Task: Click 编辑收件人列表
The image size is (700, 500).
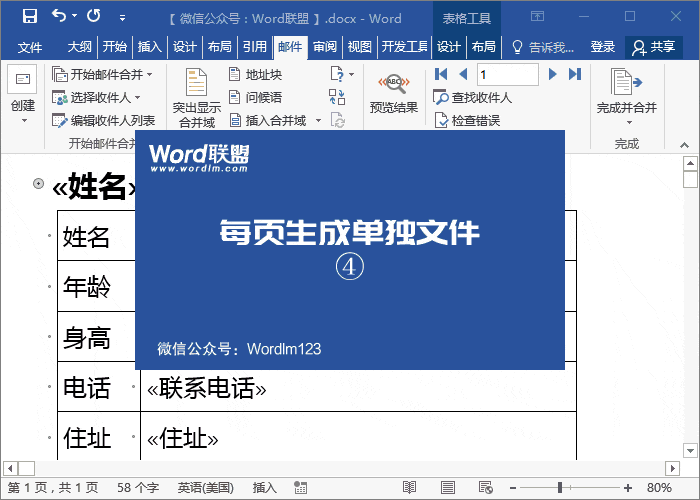Action: [x=104, y=121]
